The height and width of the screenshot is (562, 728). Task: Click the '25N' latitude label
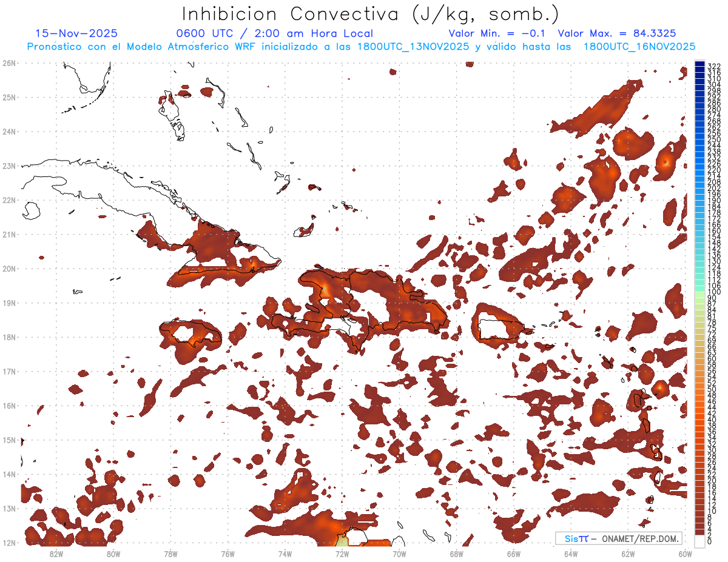(9, 97)
